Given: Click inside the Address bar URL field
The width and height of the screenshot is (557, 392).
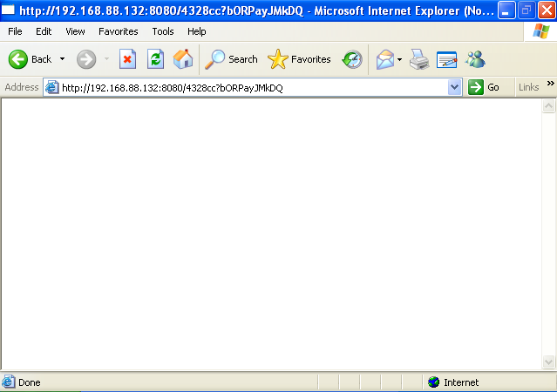Looking at the screenshot, I should pyautogui.click(x=253, y=87).
